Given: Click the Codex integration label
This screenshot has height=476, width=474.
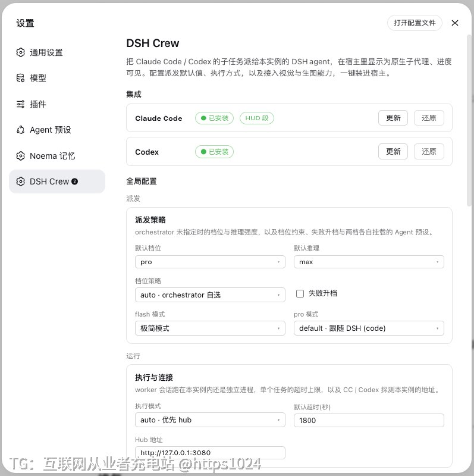Looking at the screenshot, I should 147,152.
